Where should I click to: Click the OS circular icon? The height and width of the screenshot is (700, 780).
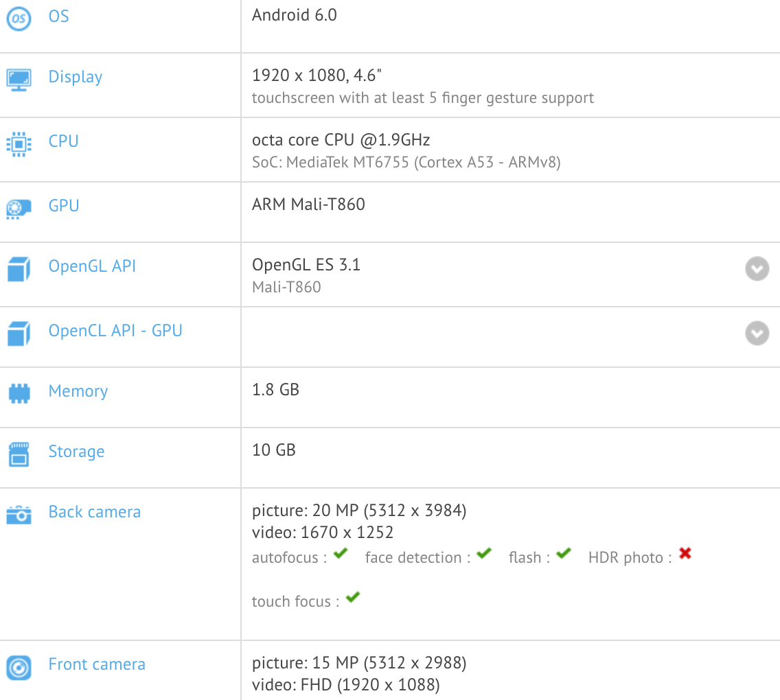click(x=19, y=19)
